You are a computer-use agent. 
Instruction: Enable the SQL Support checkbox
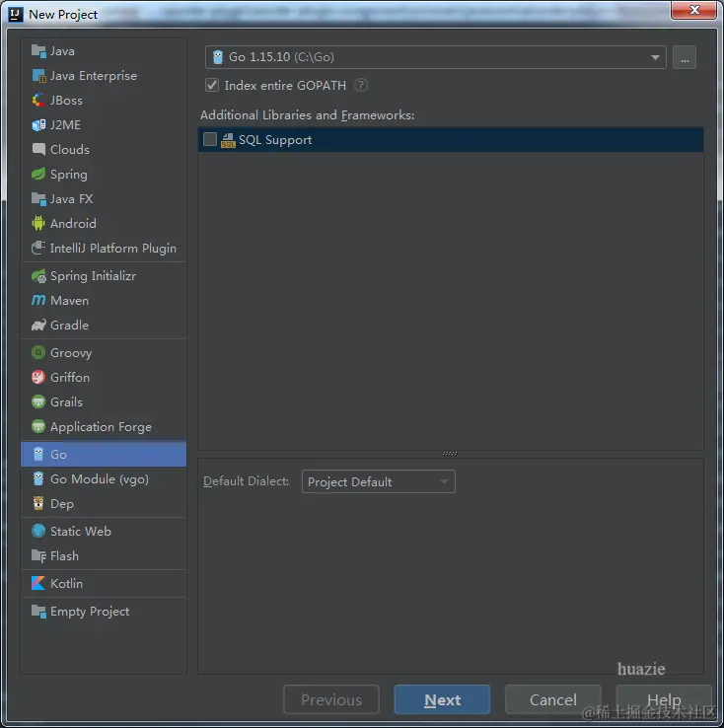(210, 139)
